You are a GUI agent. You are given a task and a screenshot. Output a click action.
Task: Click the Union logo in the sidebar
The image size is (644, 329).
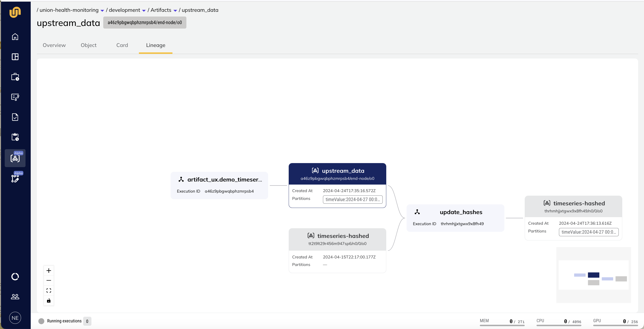coord(15,12)
